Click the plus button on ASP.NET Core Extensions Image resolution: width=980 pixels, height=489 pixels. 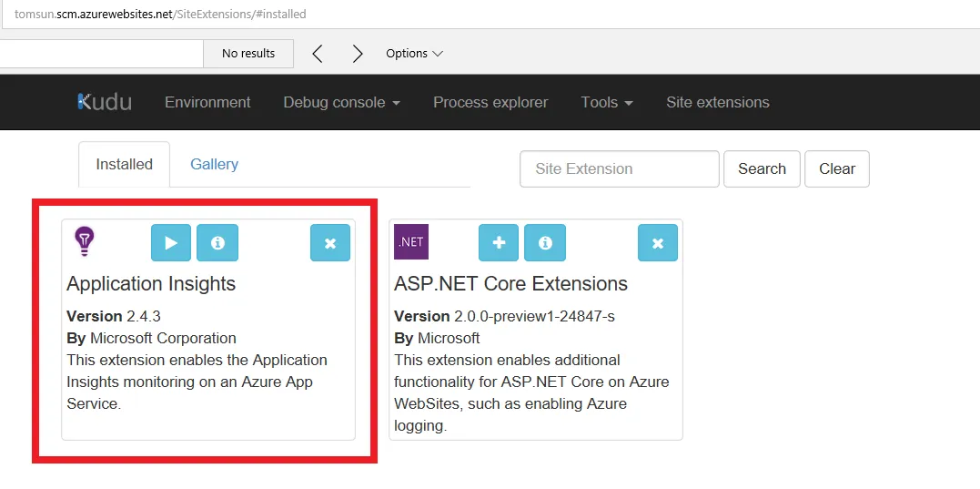[x=499, y=242]
